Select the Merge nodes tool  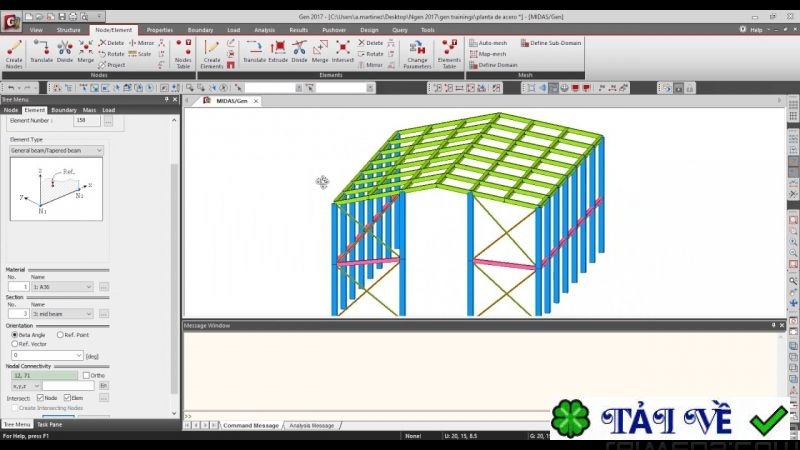coord(85,52)
